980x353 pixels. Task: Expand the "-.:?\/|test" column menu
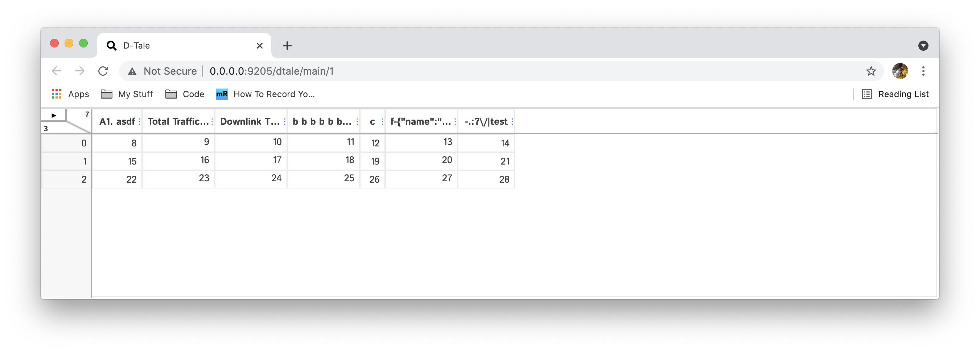[x=513, y=122]
